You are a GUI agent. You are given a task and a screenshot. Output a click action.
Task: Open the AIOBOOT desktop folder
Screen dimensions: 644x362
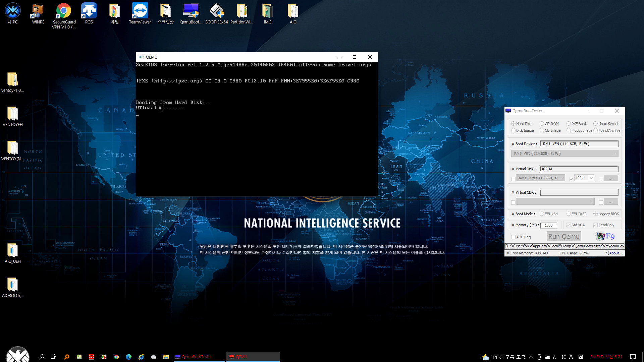point(13,287)
